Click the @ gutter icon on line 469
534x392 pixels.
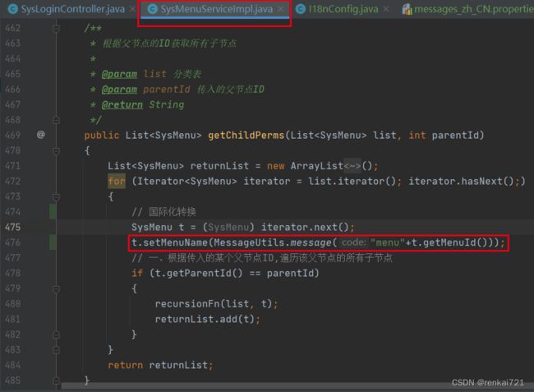pyautogui.click(x=41, y=135)
